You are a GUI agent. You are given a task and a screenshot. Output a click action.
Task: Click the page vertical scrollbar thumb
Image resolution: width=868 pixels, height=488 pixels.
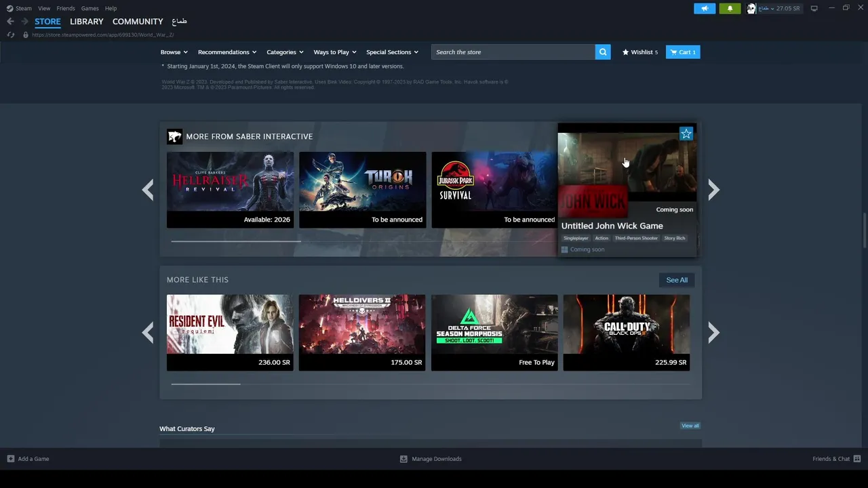[x=864, y=230]
